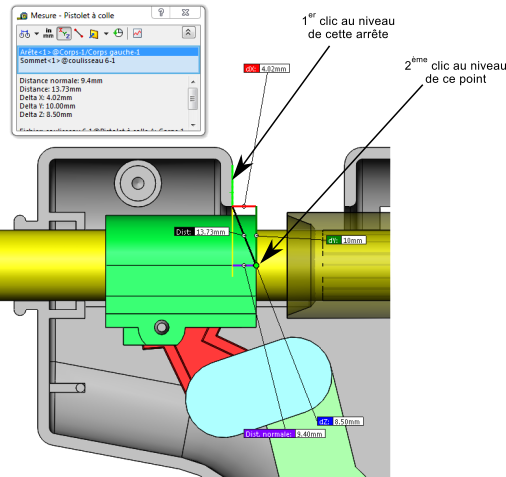Collapse the Mesure dialog with double chevron
This screenshot has width=506, height=477.
point(188,33)
